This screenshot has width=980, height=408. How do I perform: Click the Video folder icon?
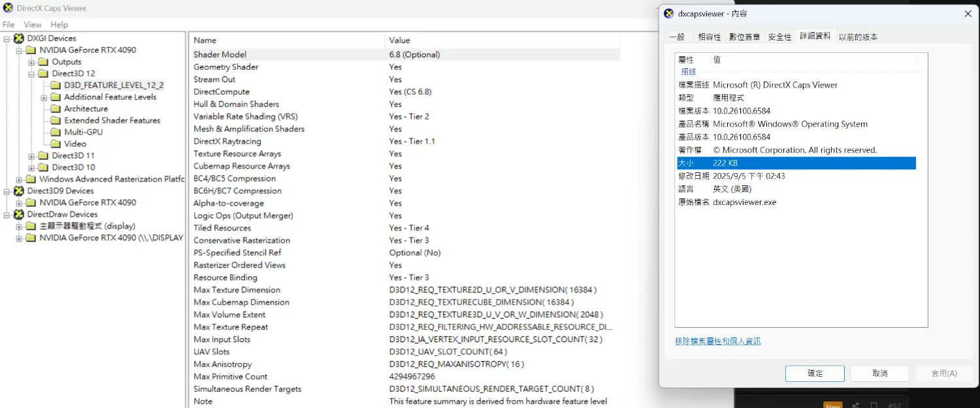click(56, 144)
